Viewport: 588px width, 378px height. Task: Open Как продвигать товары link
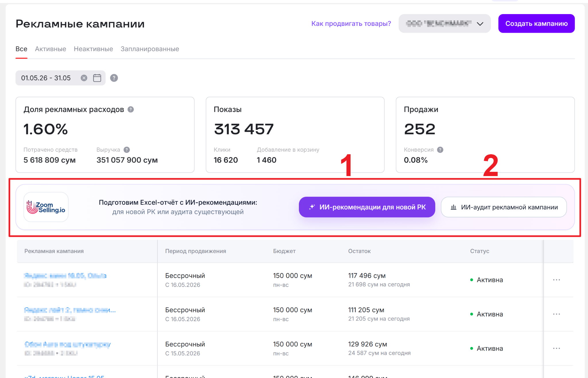(x=351, y=24)
